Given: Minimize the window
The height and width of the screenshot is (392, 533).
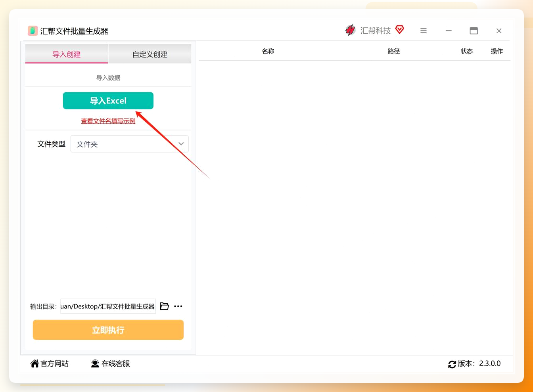Looking at the screenshot, I should click(449, 31).
